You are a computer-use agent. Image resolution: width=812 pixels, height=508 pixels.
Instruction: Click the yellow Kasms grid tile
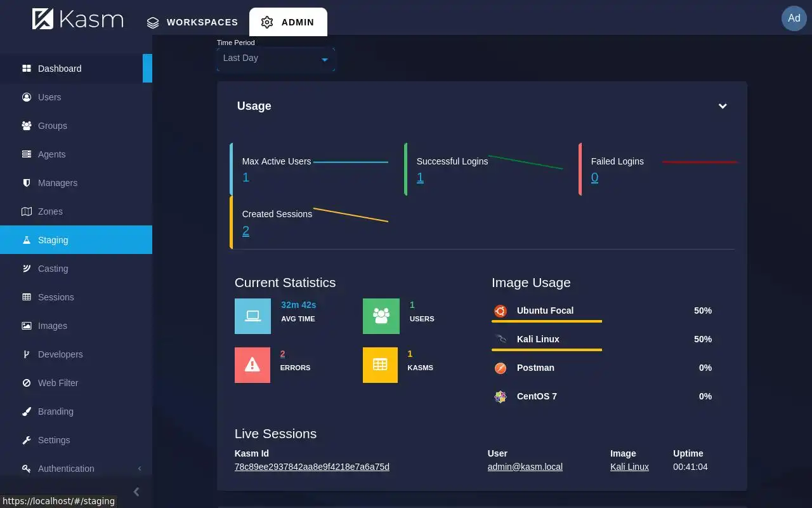tap(380, 365)
